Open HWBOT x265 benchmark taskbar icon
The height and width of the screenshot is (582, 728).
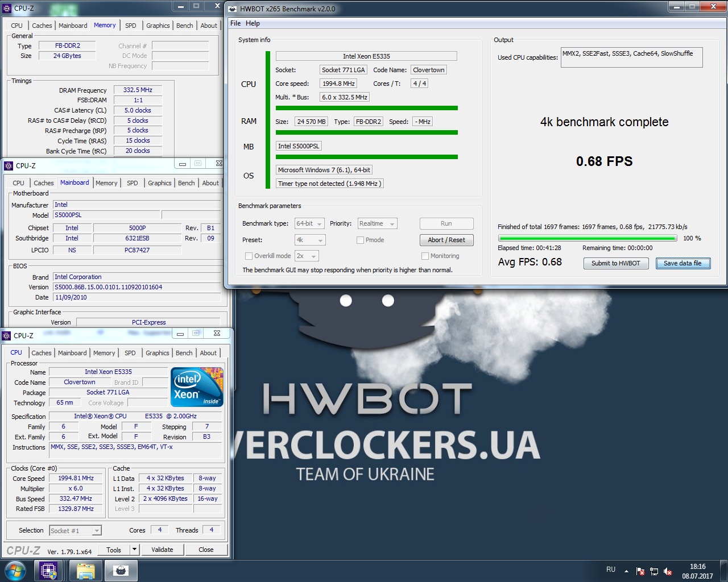[121, 571]
